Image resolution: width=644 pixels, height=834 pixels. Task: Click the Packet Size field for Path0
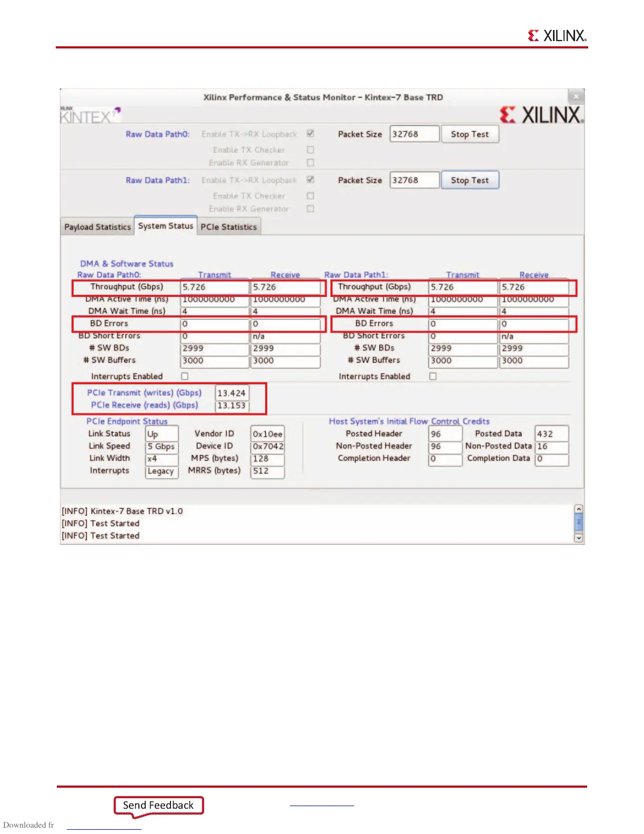[x=414, y=134]
